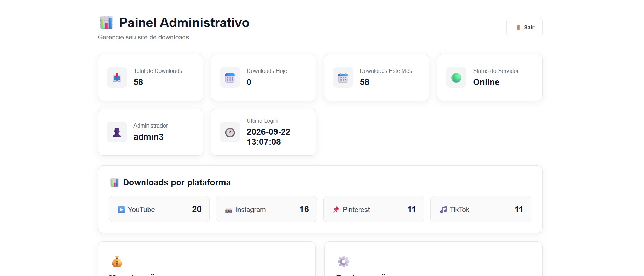This screenshot has height=276, width=644.
Task: Click the Último Login clock icon
Action: [x=230, y=132]
